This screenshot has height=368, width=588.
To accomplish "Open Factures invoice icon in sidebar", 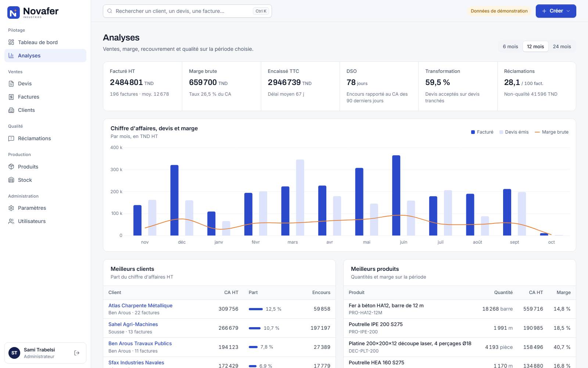I will [11, 97].
